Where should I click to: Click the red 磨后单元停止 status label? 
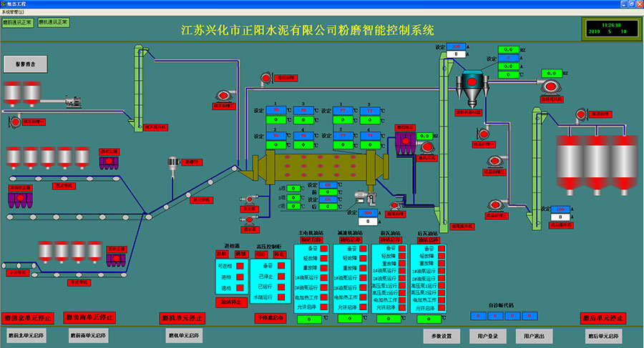(603, 318)
